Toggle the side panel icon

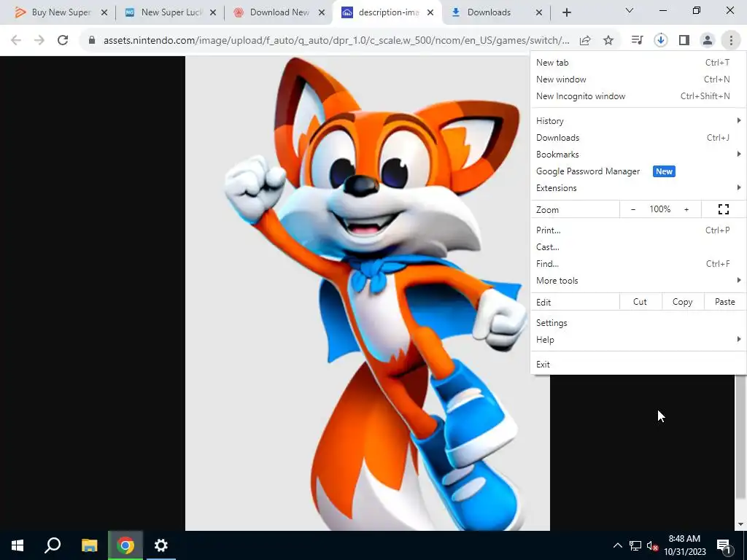[x=684, y=41]
